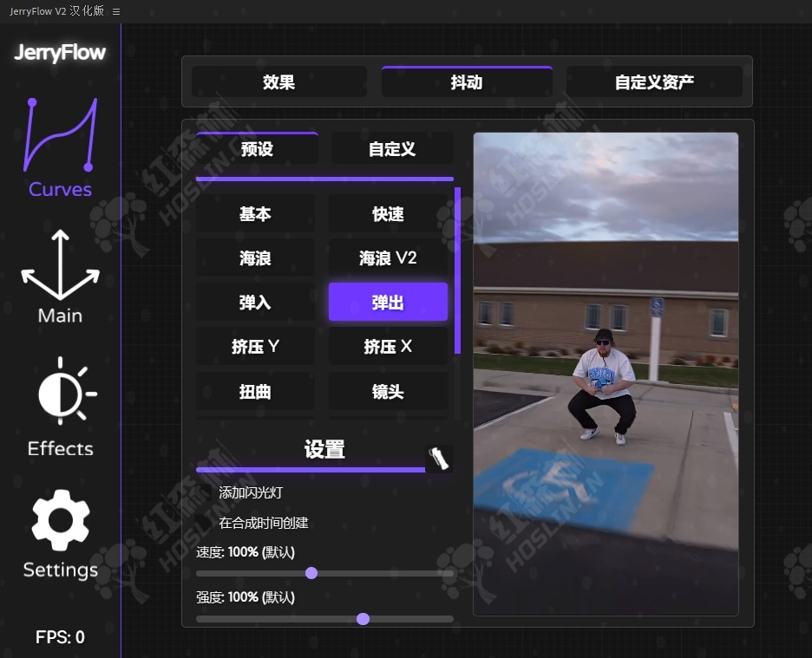Switch to the 自定义资产 tab
This screenshot has height=658, width=812.
[x=654, y=81]
